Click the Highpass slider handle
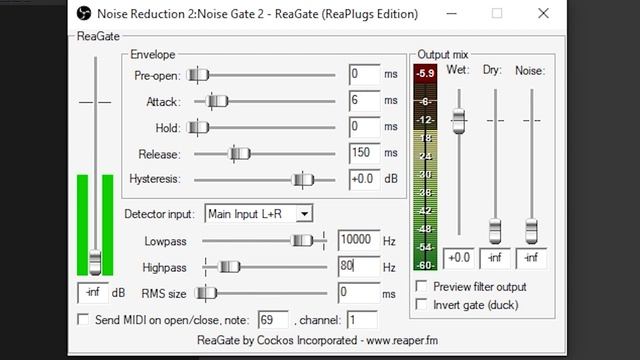 pyautogui.click(x=230, y=267)
